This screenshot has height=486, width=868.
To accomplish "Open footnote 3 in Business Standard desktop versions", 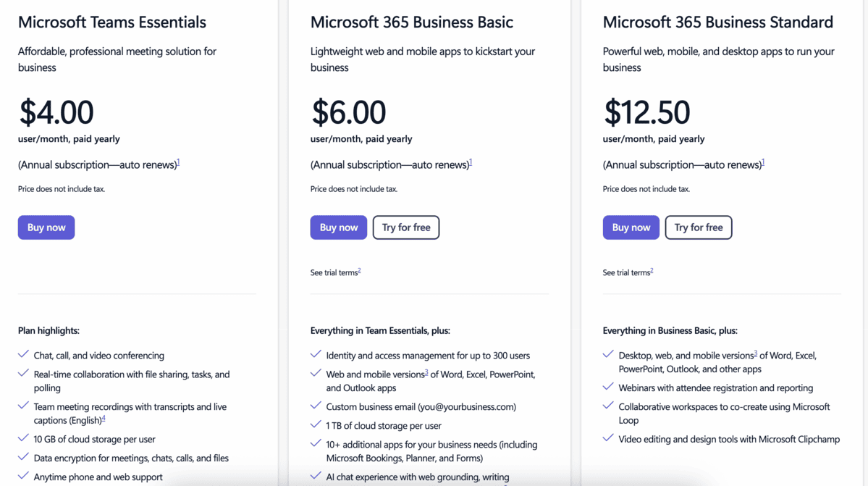I will [755, 353].
